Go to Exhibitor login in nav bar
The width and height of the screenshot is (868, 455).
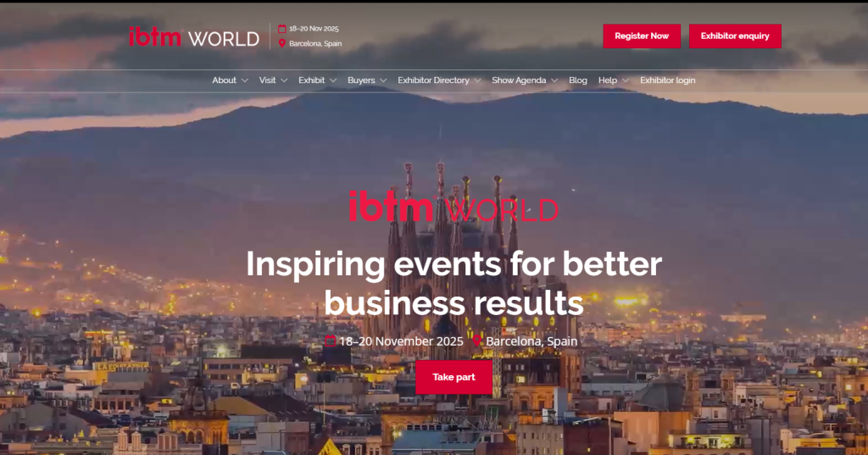pos(668,80)
